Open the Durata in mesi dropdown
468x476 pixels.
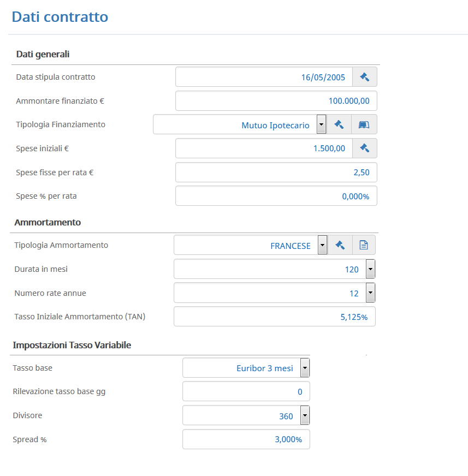pyautogui.click(x=370, y=269)
